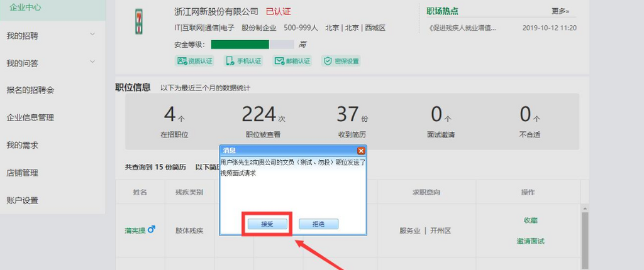Image resolution: width=644 pixels, height=270 pixels.
Task: Click the 手机认证 phone icon
Action: point(230,61)
